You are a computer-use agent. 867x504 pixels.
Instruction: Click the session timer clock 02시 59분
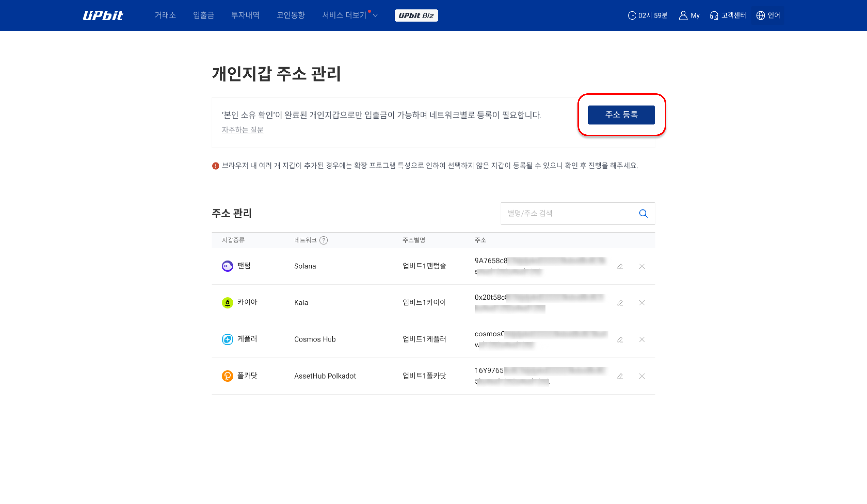click(x=647, y=15)
